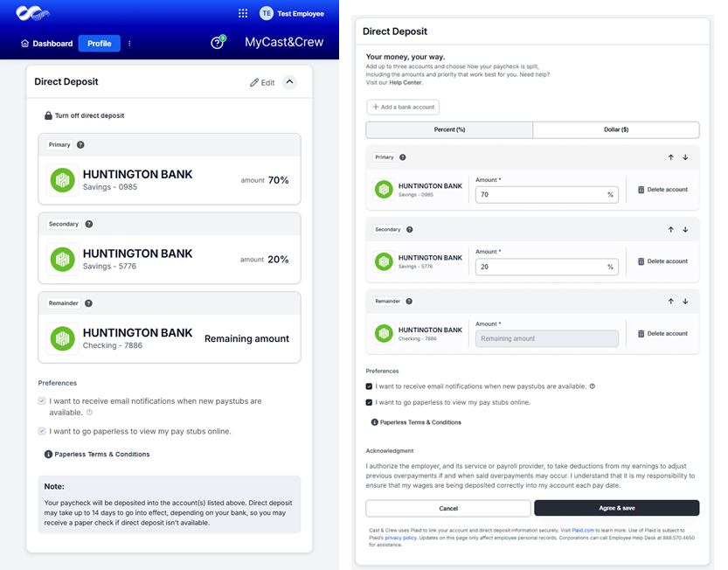Click the Agree & save button
This screenshot has width=728, height=570.
(x=617, y=508)
